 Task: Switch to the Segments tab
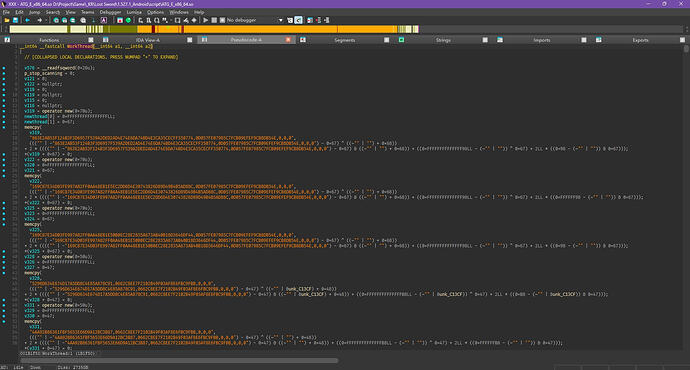(345, 40)
